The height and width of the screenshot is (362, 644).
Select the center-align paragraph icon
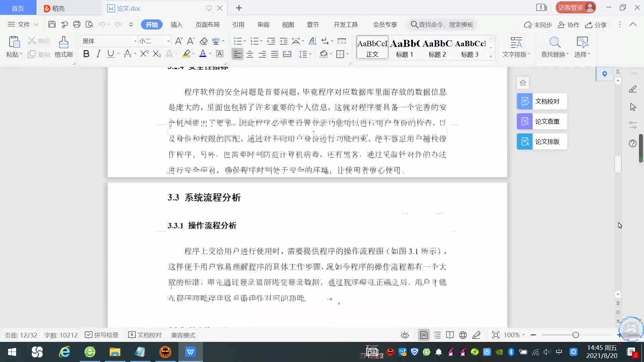[250, 54]
